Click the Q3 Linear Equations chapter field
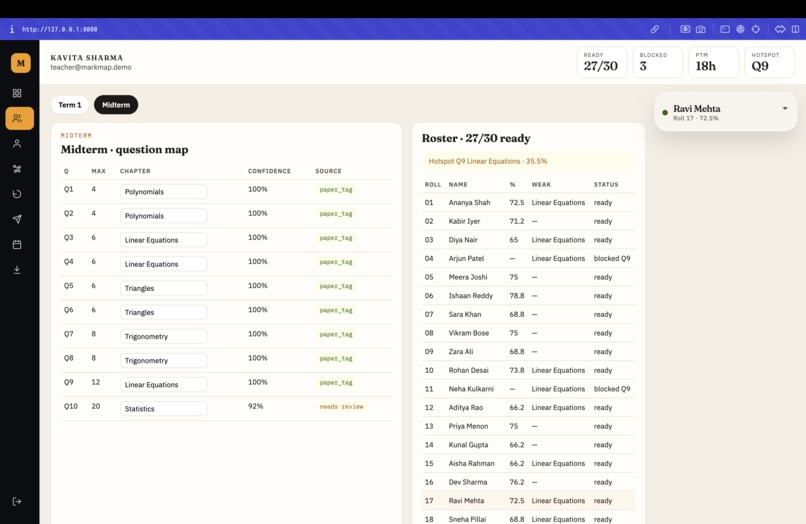The width and height of the screenshot is (806, 524). 163,240
